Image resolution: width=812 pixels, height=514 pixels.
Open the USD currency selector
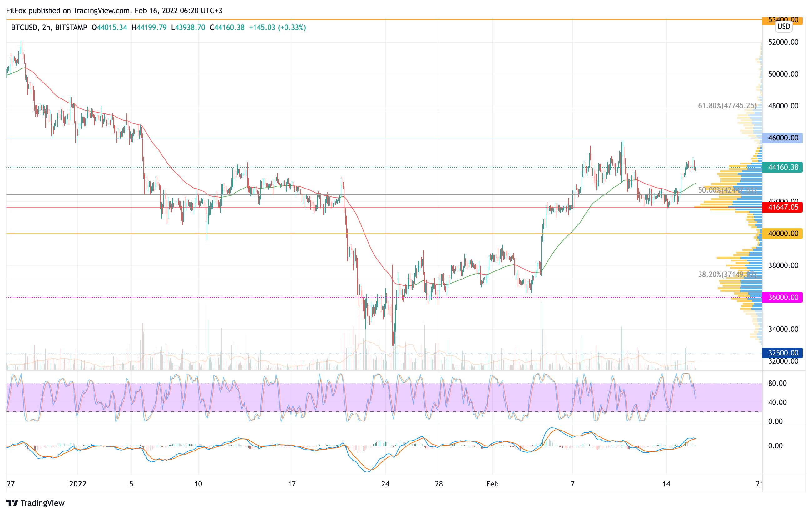pyautogui.click(x=783, y=27)
